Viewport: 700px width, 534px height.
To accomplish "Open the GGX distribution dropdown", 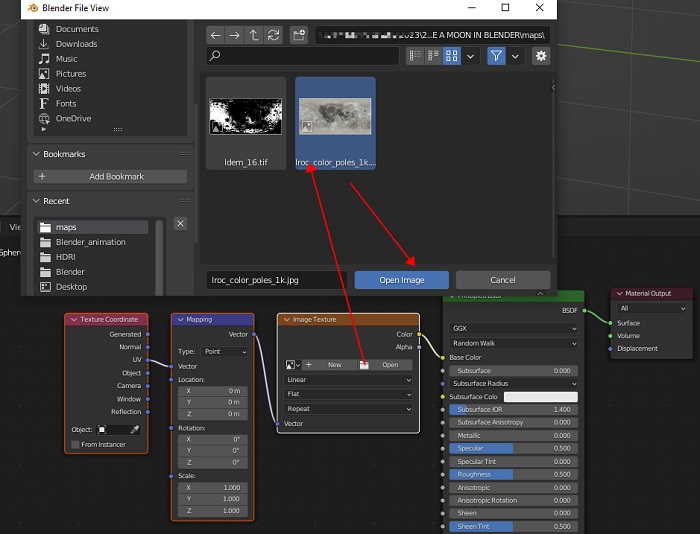I will tap(513, 328).
